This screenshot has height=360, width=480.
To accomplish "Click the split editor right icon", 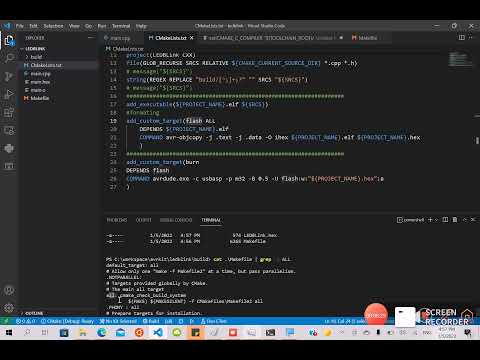I will click(x=462, y=38).
